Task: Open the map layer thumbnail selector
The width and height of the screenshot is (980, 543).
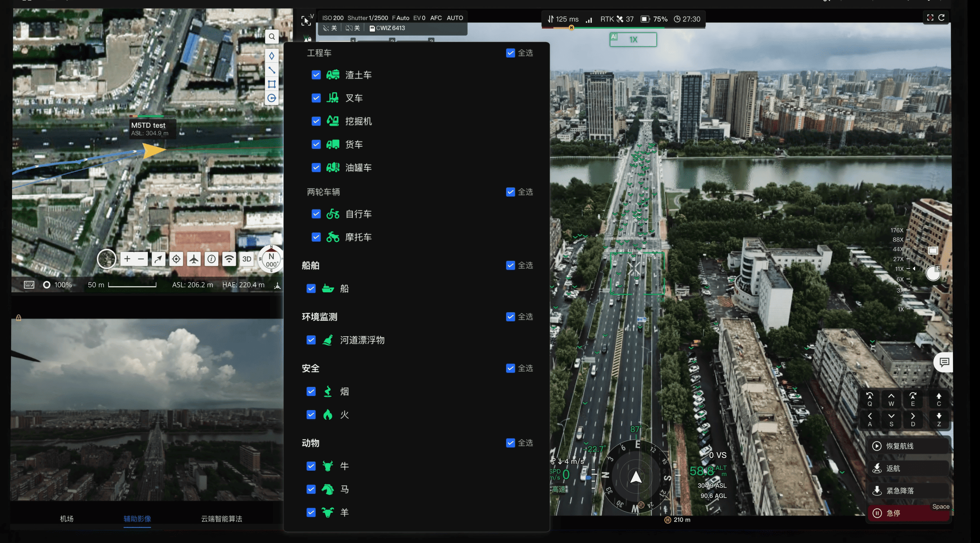Action: pyautogui.click(x=106, y=259)
